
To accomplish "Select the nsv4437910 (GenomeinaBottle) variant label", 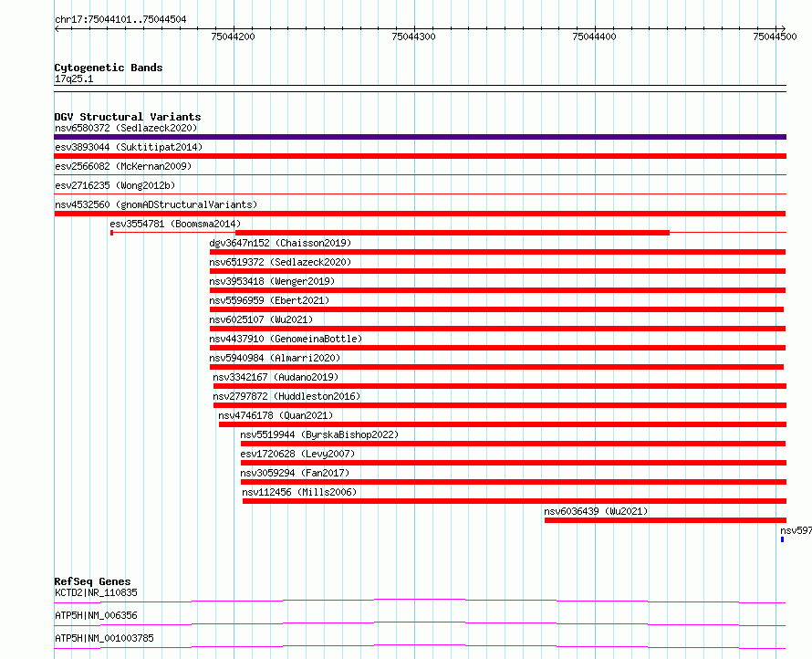I will click(x=285, y=339).
